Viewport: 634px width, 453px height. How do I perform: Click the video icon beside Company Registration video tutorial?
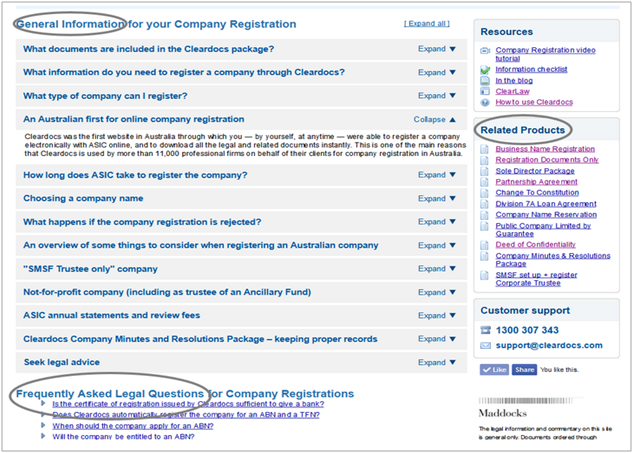(485, 51)
